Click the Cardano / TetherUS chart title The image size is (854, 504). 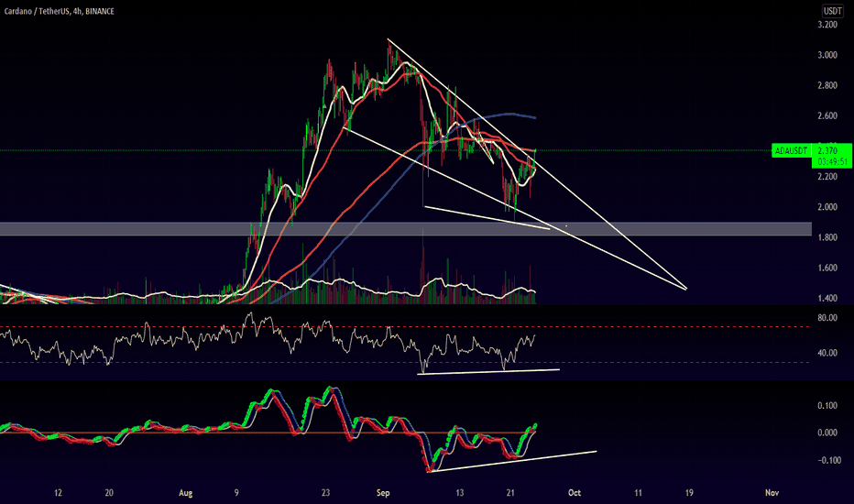tap(59, 11)
